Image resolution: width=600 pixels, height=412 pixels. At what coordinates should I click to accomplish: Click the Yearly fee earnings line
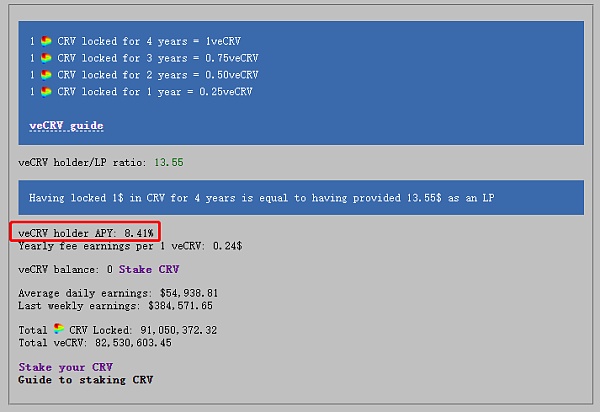[130, 246]
